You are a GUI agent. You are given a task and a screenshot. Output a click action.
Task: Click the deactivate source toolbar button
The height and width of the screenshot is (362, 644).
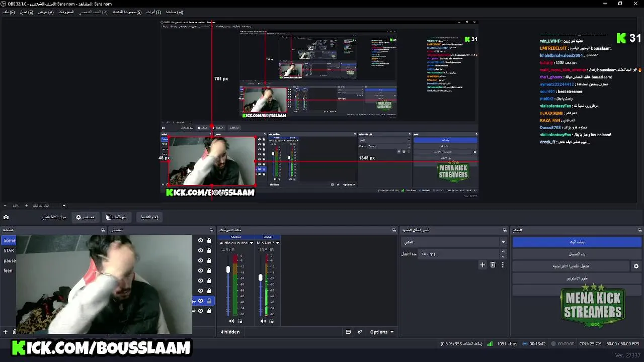tap(149, 217)
